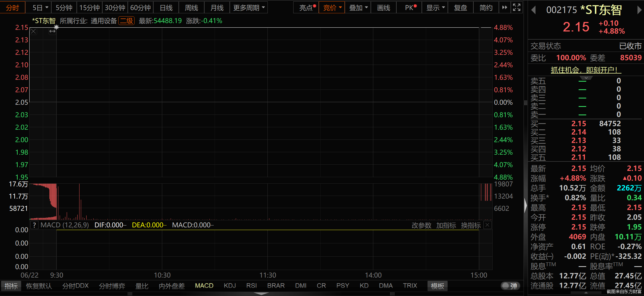Select BRAR indicator tab

[x=276, y=286]
